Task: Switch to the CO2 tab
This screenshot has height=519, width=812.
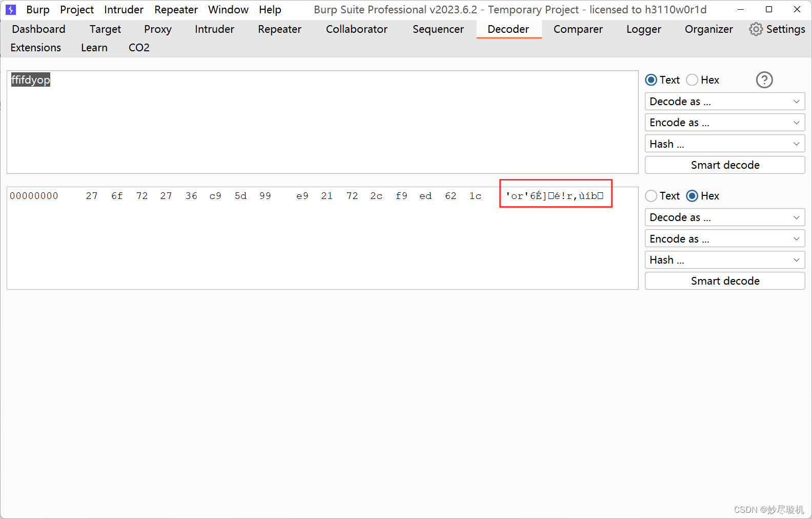Action: pyautogui.click(x=139, y=48)
